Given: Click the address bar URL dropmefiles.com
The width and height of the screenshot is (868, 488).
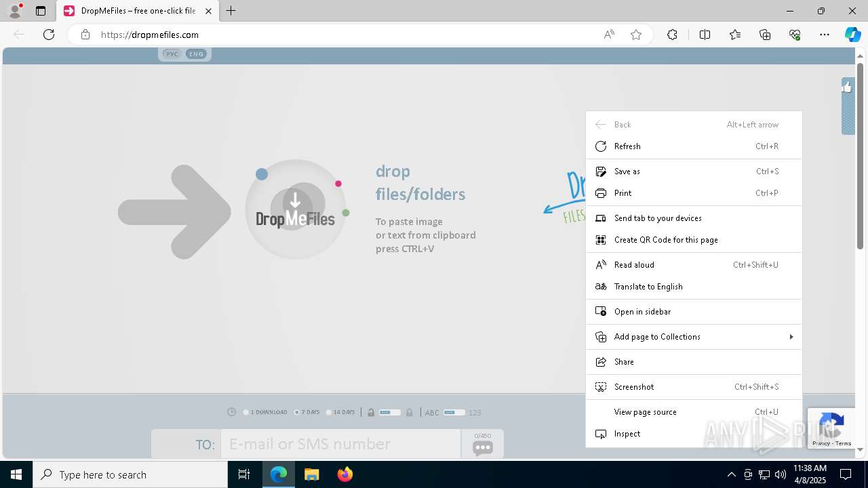Looking at the screenshot, I should pos(150,35).
